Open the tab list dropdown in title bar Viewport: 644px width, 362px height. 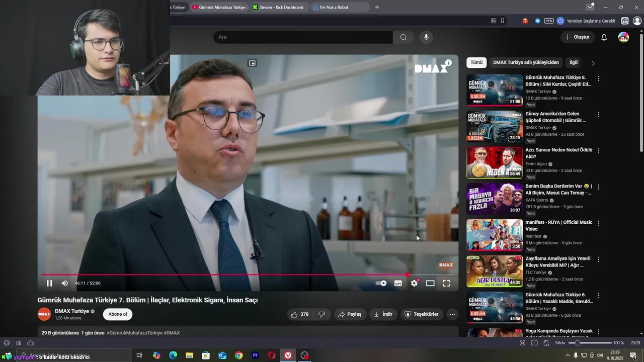pyautogui.click(x=590, y=7)
